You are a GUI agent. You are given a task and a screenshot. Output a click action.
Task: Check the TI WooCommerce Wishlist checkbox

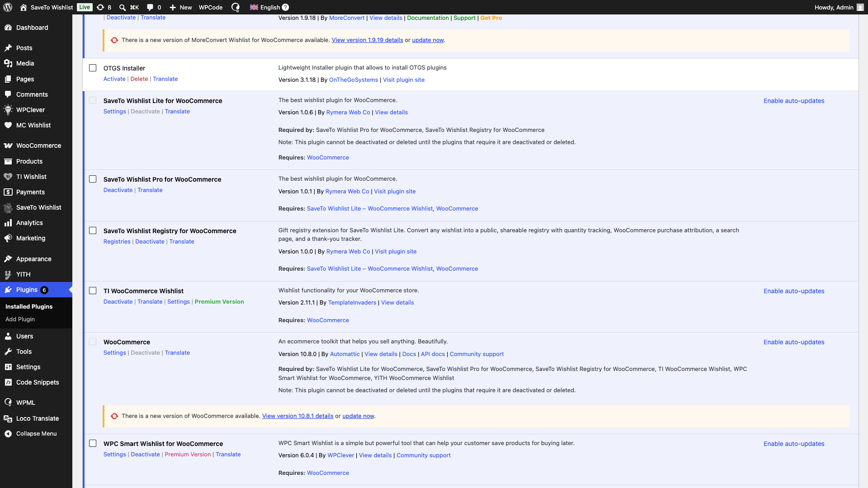(93, 291)
